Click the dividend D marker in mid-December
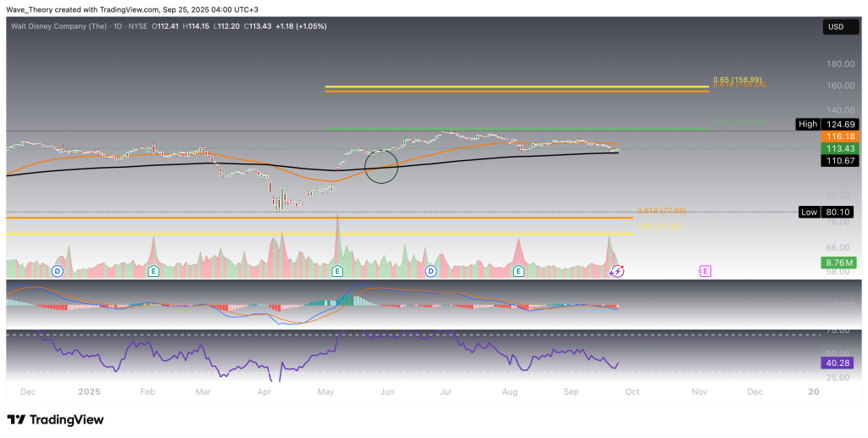The width and height of the screenshot is (868, 438). (x=57, y=271)
